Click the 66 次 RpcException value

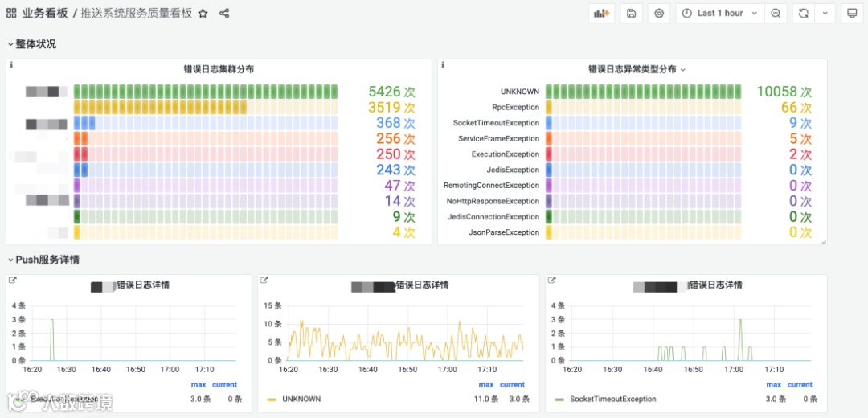[x=796, y=108]
